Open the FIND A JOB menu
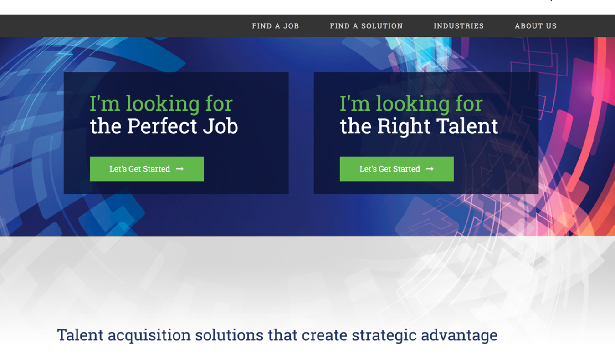 click(x=275, y=26)
